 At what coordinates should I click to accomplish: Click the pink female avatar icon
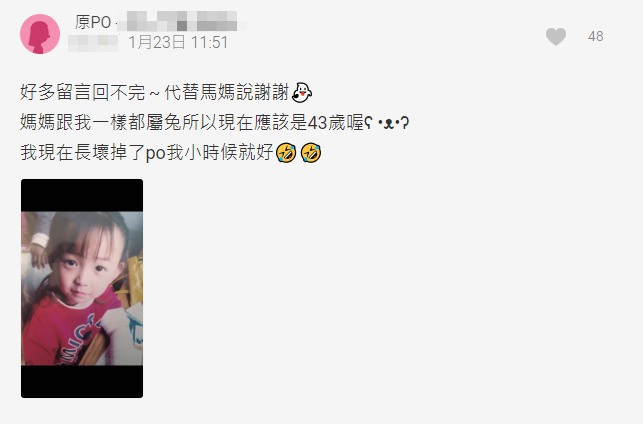pos(40,34)
